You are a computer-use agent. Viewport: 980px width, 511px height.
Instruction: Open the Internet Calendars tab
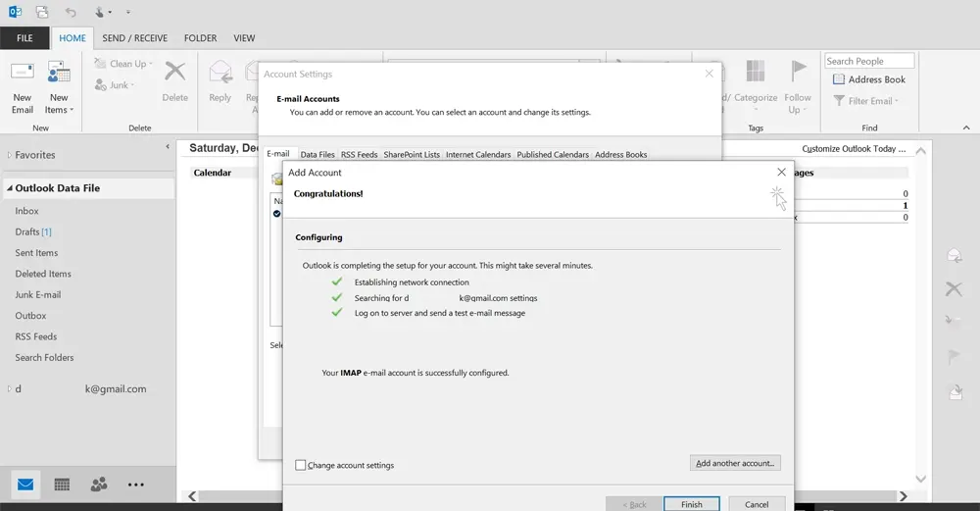pyautogui.click(x=478, y=155)
